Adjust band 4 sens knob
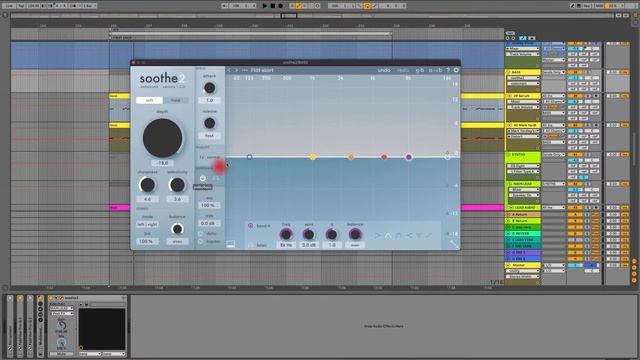This screenshot has height=360, width=640. (309, 234)
